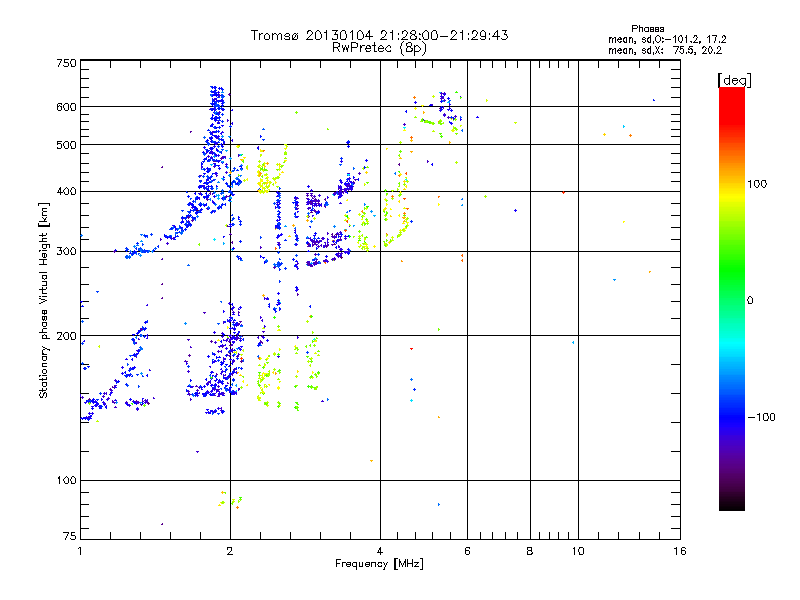Click the 'RwPretec (8p)' subtitle

379,48
